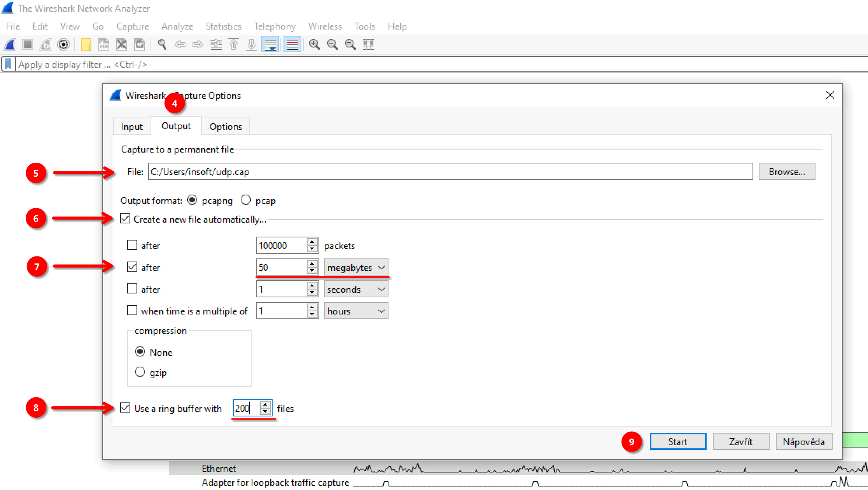Enable new file after seconds checkbox
The height and width of the screenshot is (490, 868).
coord(132,289)
